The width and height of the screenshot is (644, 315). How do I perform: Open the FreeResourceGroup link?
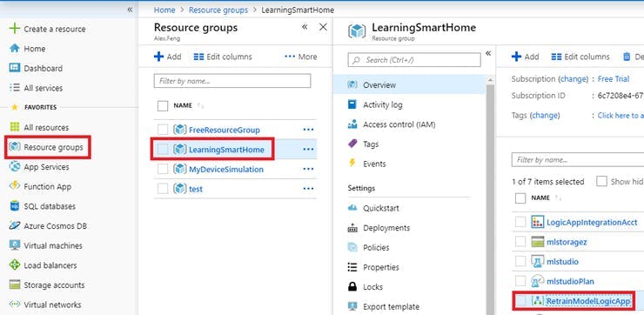[x=225, y=130]
